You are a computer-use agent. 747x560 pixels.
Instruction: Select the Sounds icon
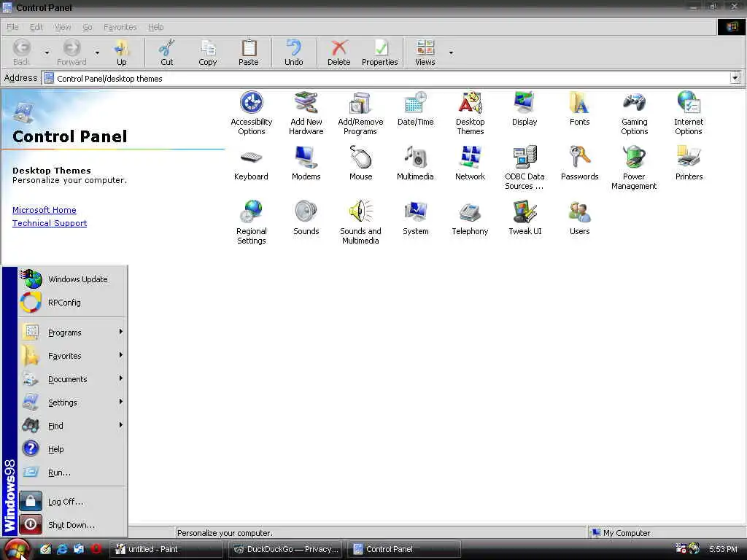[306, 219]
